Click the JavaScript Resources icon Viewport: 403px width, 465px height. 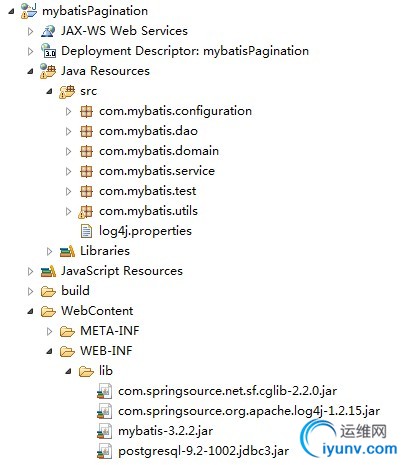pyautogui.click(x=48, y=271)
